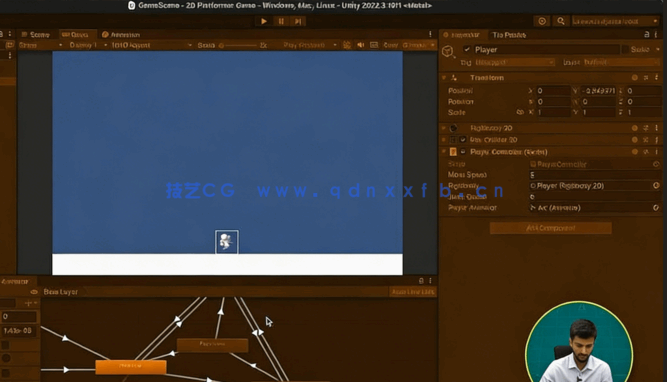This screenshot has width=667, height=382.
Task: Open object picker for Script field
Action: click(656, 164)
